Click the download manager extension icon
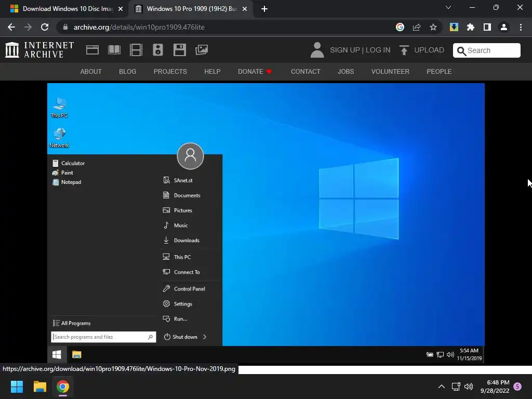The image size is (532, 399). [x=454, y=27]
